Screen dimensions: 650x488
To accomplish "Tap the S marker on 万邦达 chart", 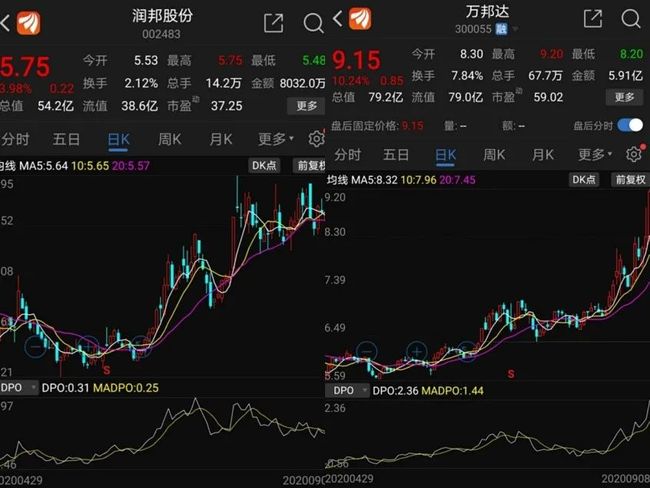I will pyautogui.click(x=511, y=374).
